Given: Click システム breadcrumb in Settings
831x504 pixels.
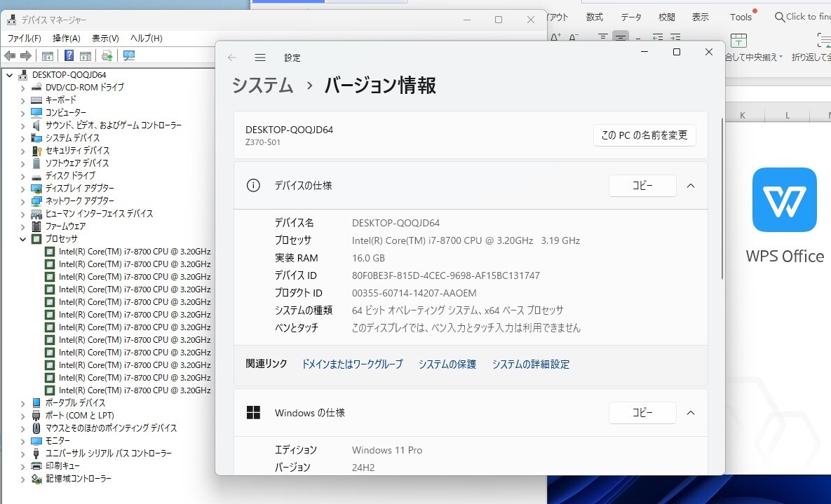Looking at the screenshot, I should pos(262,86).
